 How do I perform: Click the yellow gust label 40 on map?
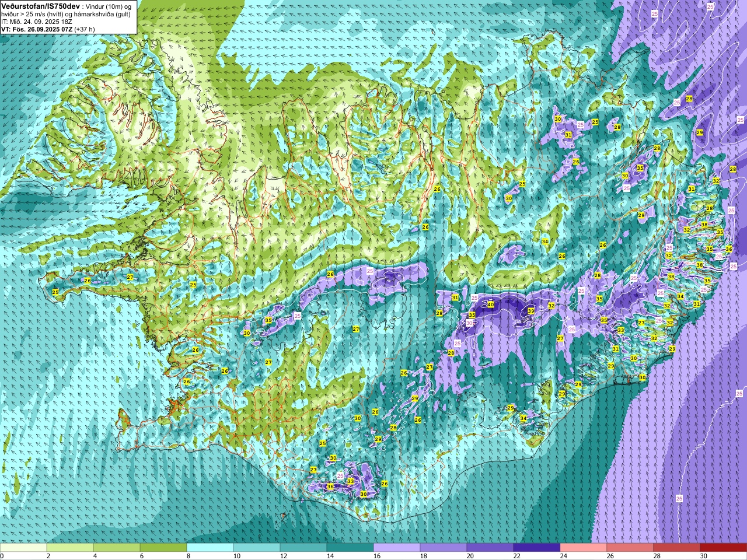[491, 304]
